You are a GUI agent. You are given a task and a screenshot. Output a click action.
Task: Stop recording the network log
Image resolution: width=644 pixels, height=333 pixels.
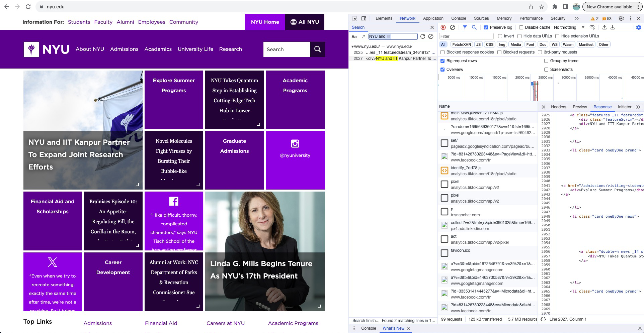[443, 27]
